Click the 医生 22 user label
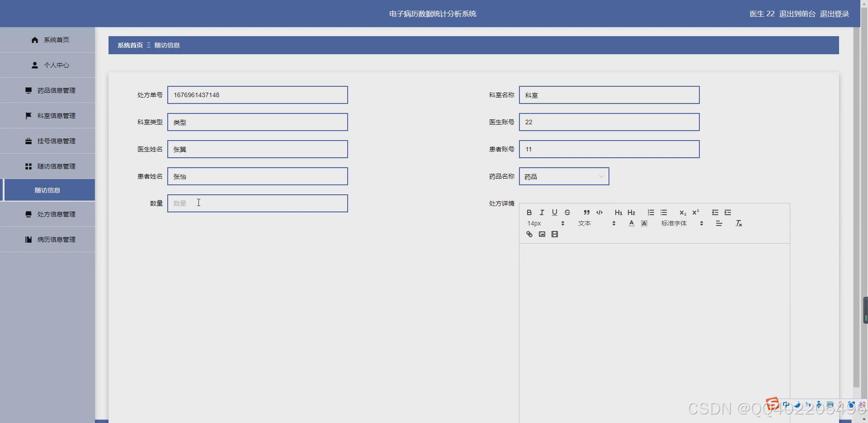 (762, 14)
